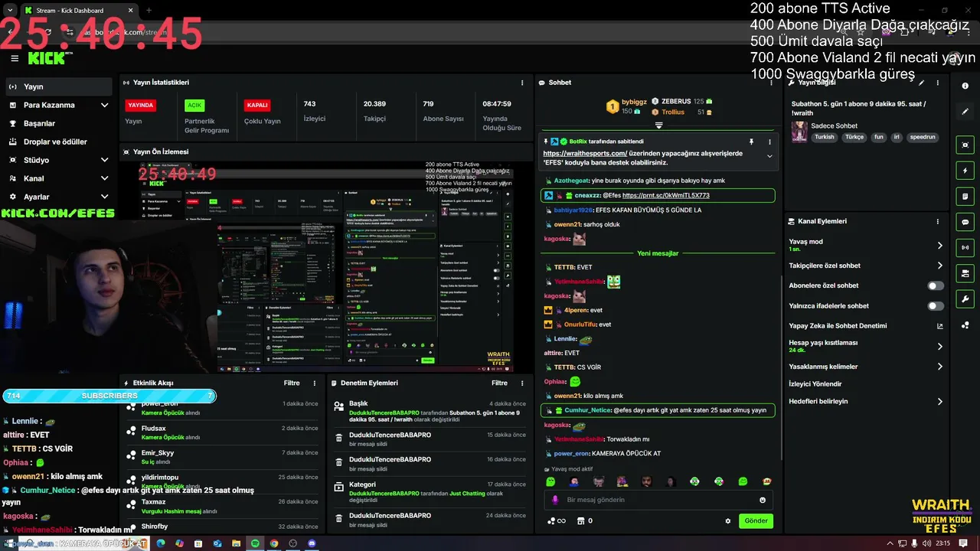This screenshot has height=551, width=980.
Task: Open the volume control in system tray
Action: pos(927,543)
